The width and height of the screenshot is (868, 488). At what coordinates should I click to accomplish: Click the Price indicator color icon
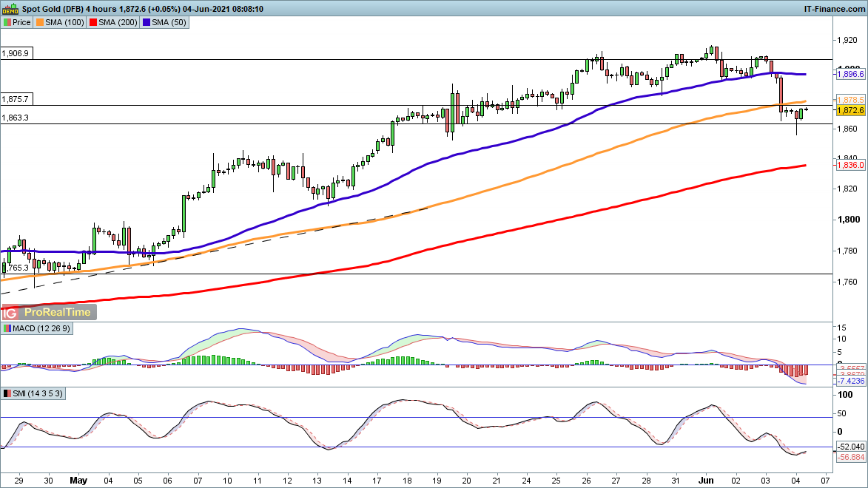[x=7, y=22]
